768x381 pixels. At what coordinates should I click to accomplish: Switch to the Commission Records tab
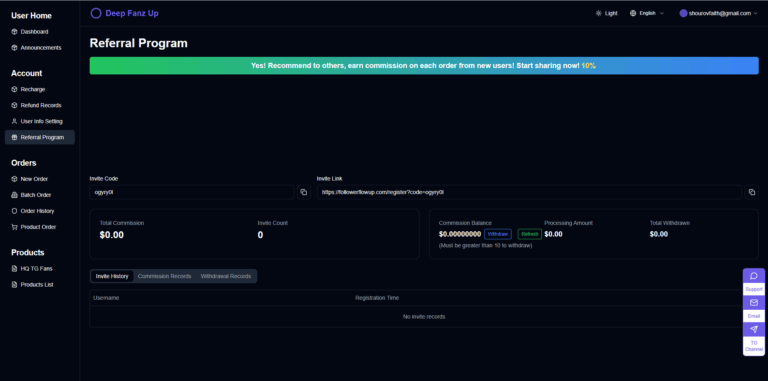pyautogui.click(x=165, y=276)
